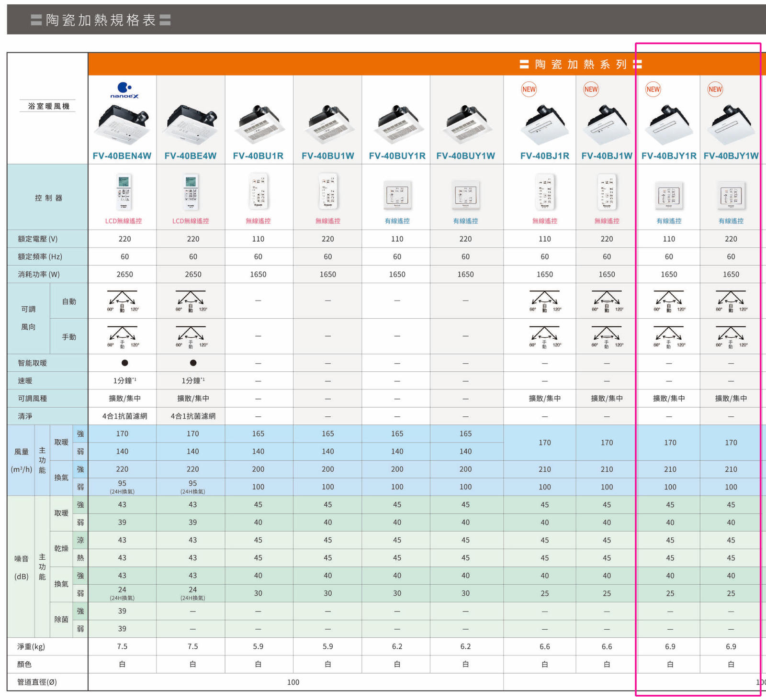Click the wireless remote image for FV-40BU1R
Viewport: 766px width, 700px height.
259,191
